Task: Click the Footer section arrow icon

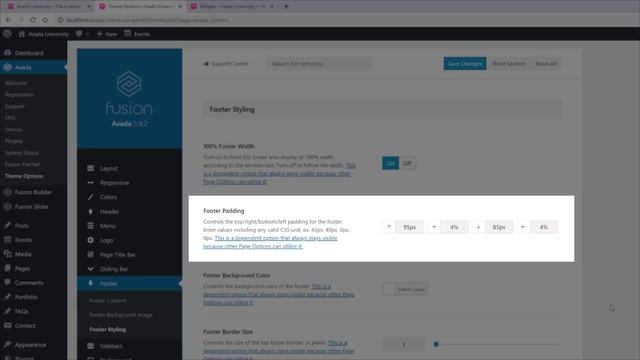Action: pos(91,283)
